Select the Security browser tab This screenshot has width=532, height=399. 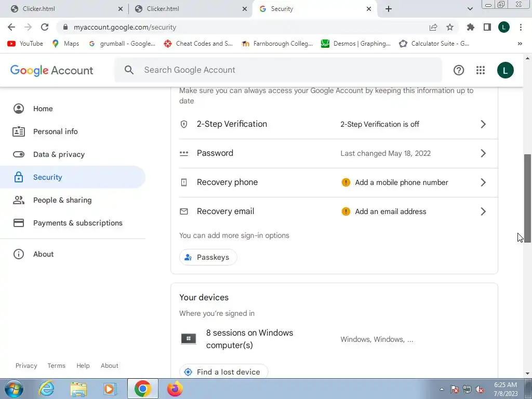[312, 9]
